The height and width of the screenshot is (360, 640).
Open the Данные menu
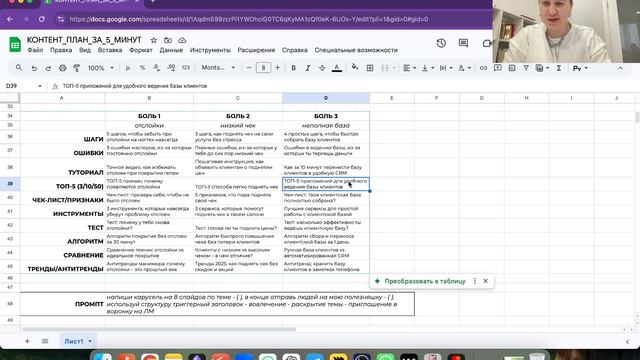click(171, 50)
